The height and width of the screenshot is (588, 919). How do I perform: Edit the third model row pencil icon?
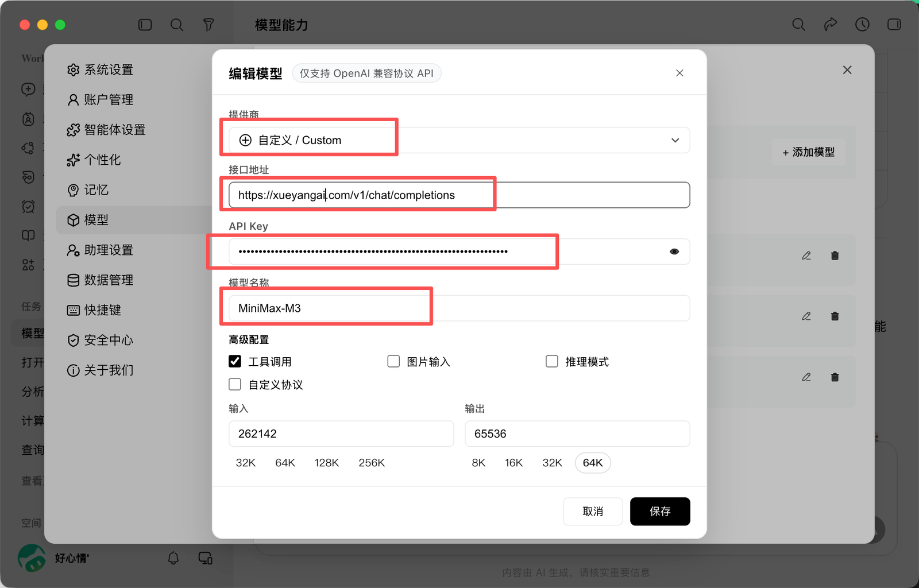[x=806, y=377]
